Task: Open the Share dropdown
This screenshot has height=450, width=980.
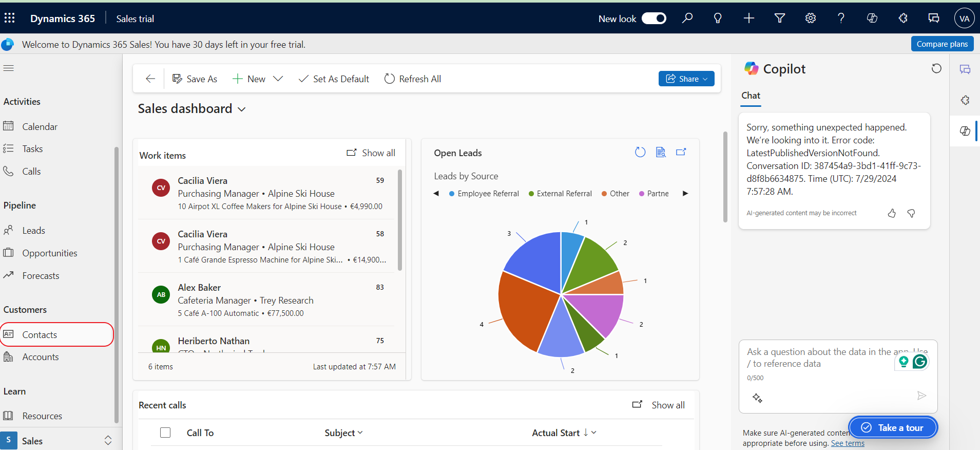Action: tap(686, 79)
